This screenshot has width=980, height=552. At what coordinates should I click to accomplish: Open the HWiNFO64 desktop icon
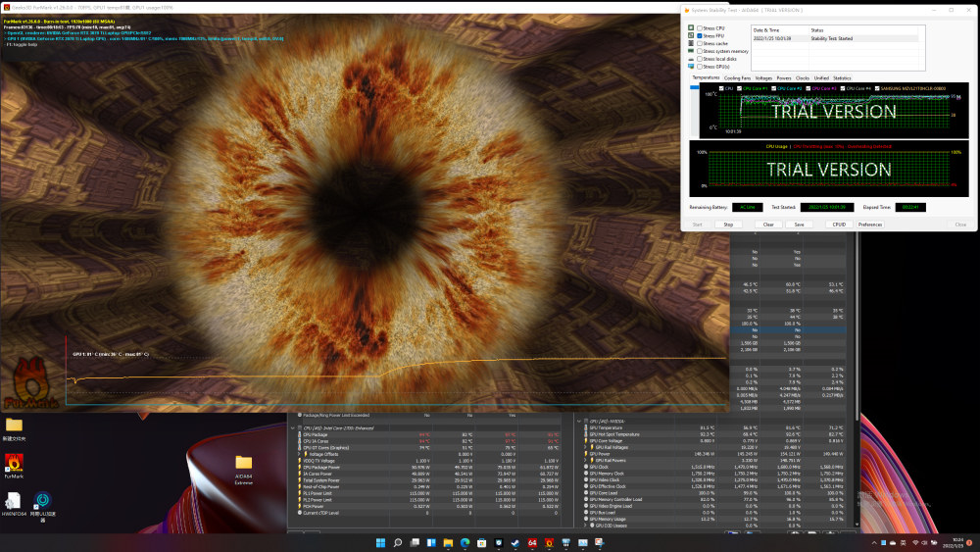tap(14, 501)
